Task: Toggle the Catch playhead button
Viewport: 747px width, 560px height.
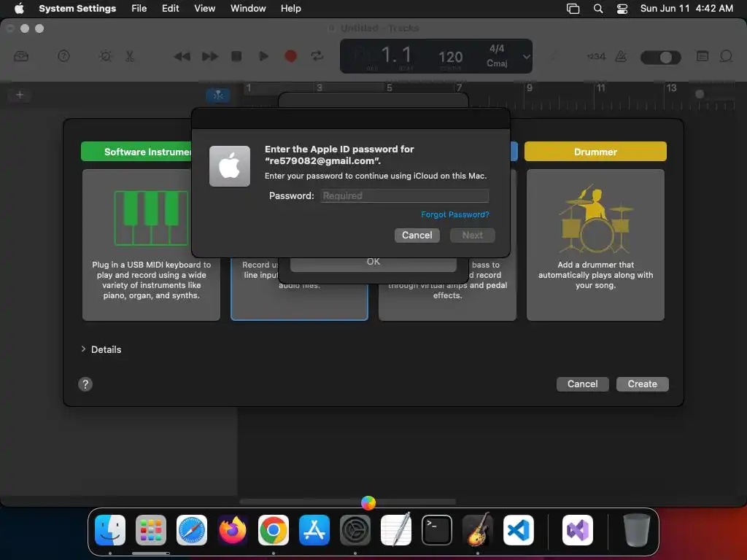Action: coord(218,95)
